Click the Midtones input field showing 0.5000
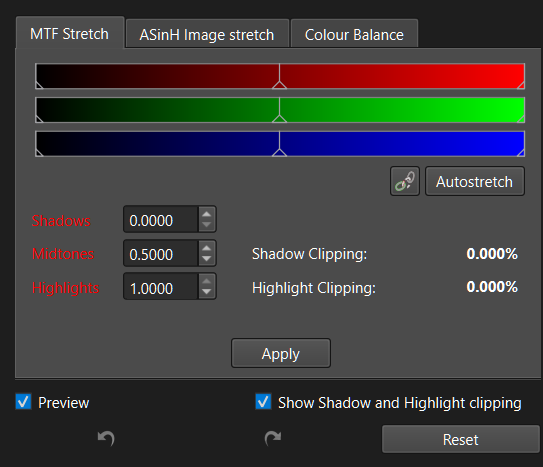 pos(161,253)
